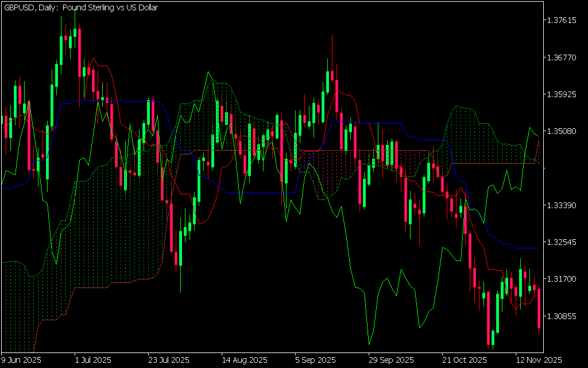Select the 21 Oct 2025 date marker

click(463, 360)
